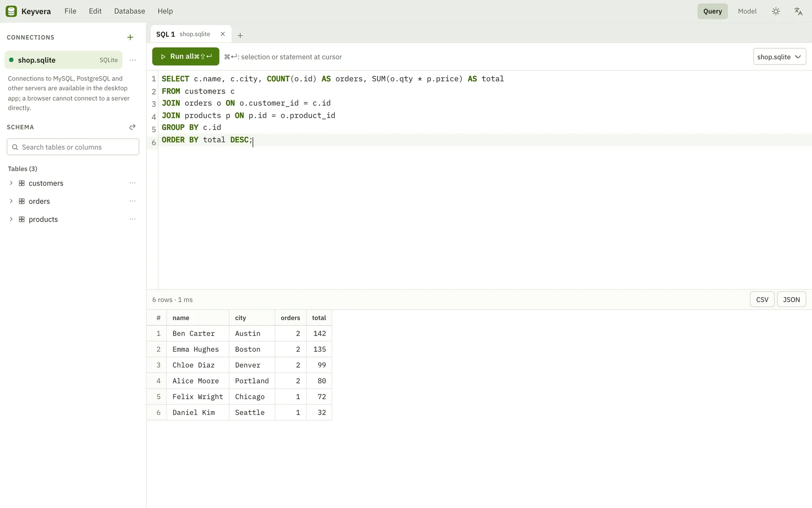Export results as CSV
812x508 pixels.
(762, 300)
